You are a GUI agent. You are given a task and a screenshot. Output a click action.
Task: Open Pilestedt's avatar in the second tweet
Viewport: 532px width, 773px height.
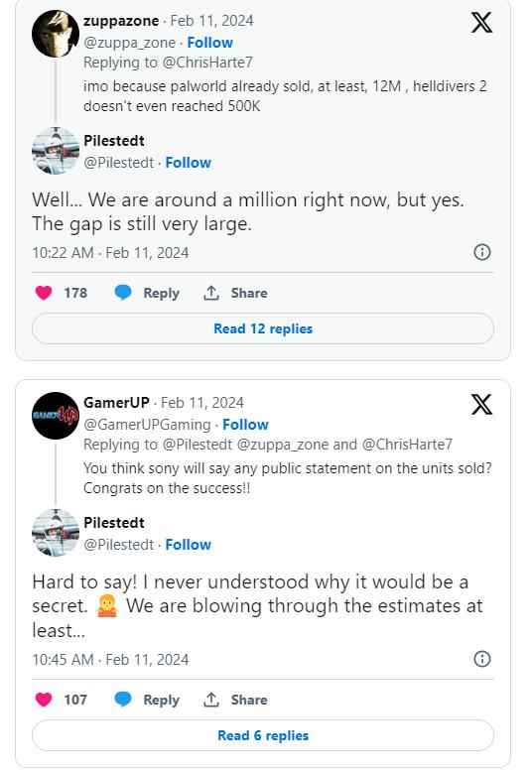point(56,533)
